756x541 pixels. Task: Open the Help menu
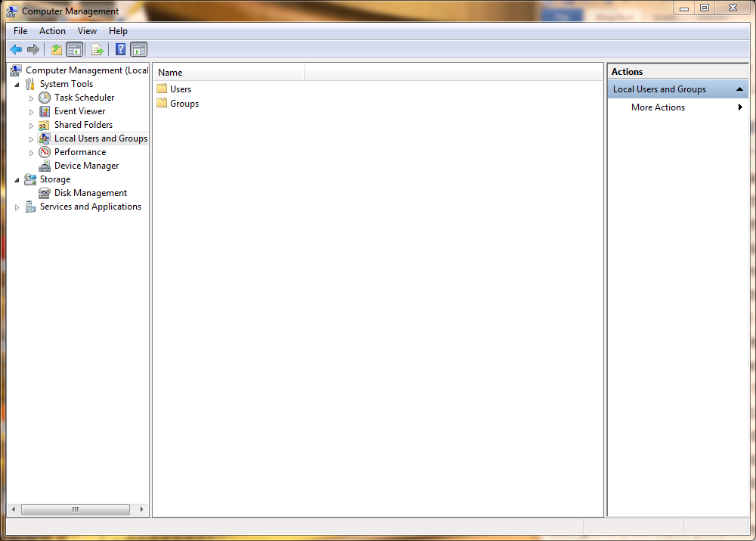118,31
